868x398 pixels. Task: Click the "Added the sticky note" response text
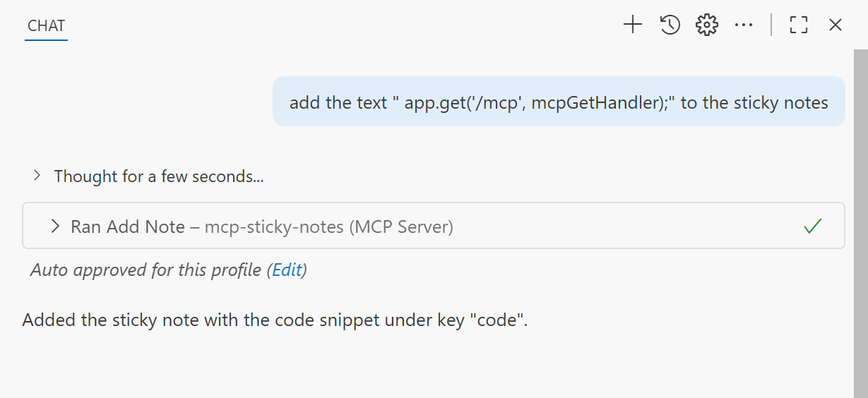coord(275,320)
